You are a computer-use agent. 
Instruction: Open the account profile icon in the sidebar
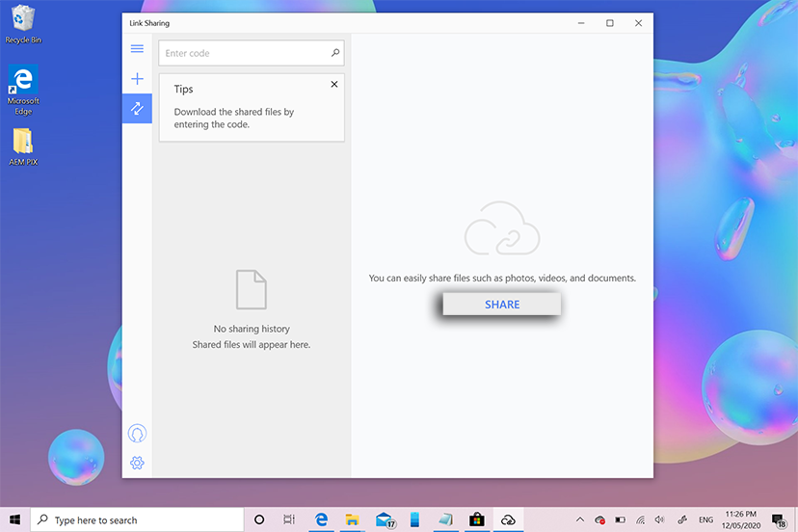(x=137, y=434)
